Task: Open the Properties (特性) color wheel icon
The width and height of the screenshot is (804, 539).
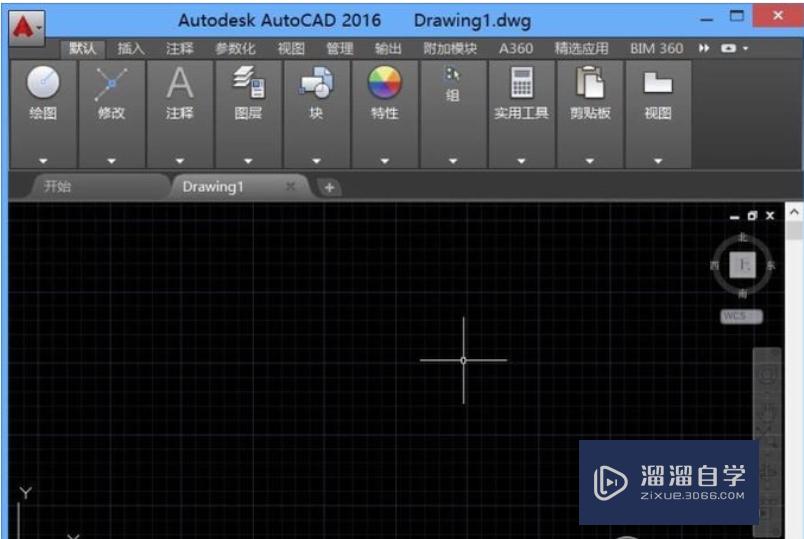Action: click(385, 82)
